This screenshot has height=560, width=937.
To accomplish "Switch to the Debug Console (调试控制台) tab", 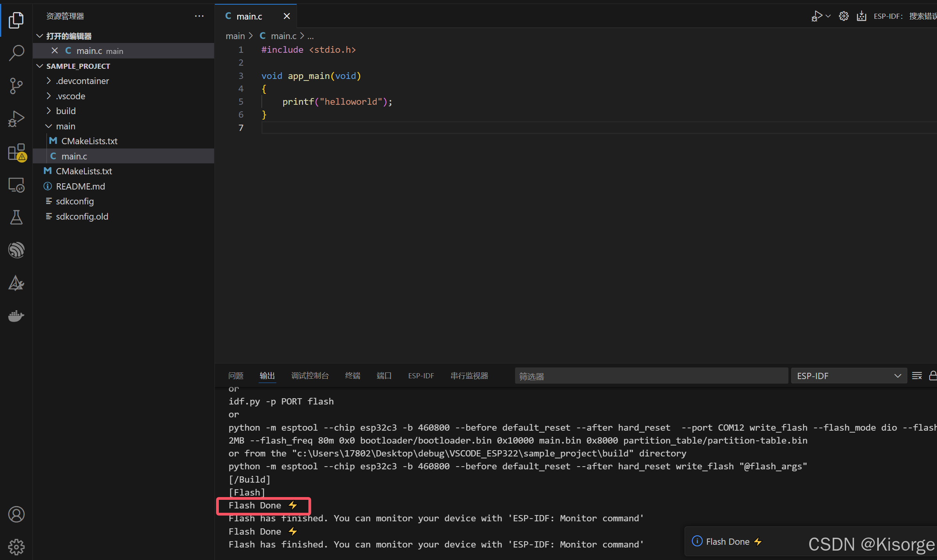I will click(x=310, y=376).
